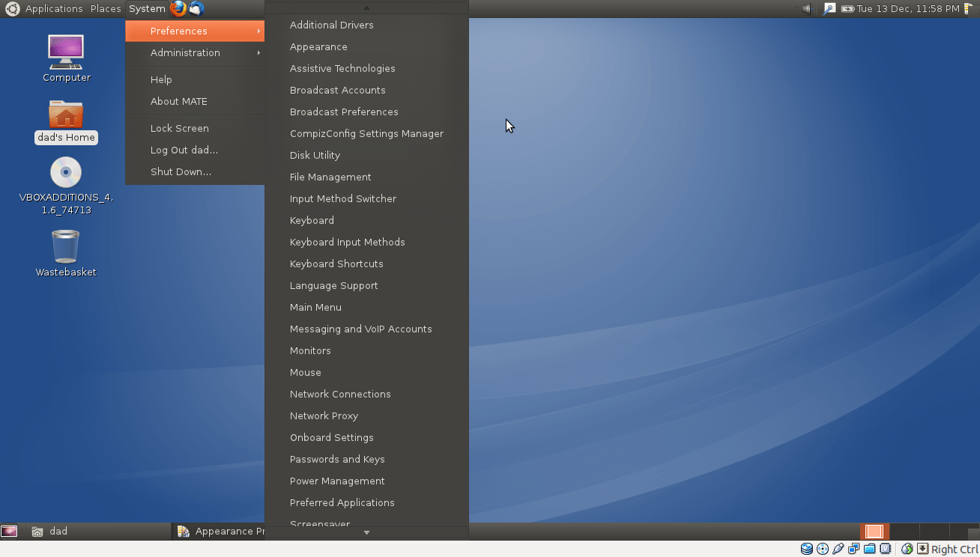The width and height of the screenshot is (980, 557).
Task: Click the panel icon right of the clock
Action: [968, 9]
